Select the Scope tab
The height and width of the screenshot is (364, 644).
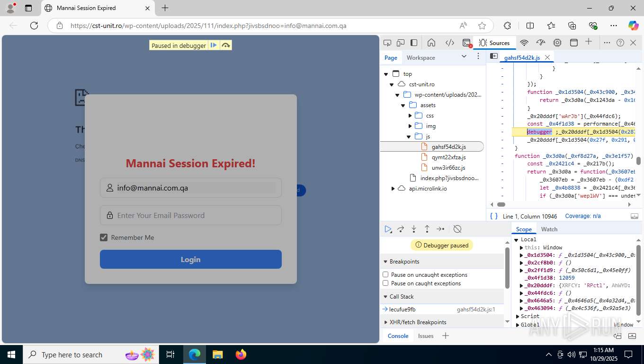pyautogui.click(x=524, y=229)
